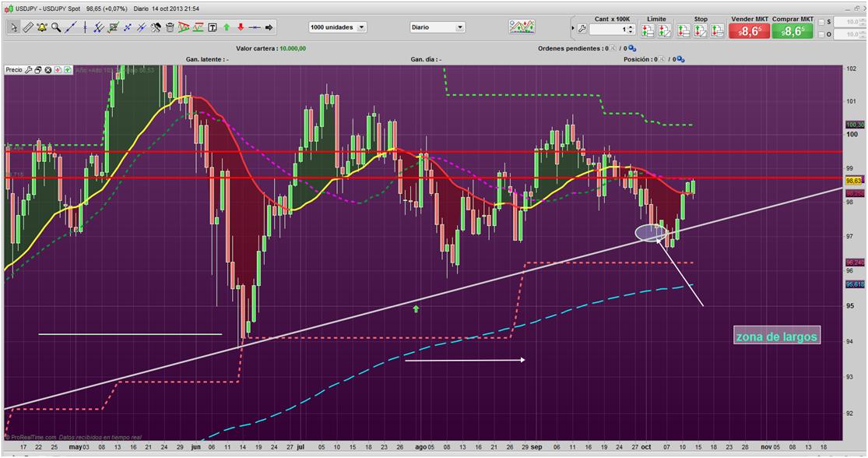868x458 pixels.
Task: Click the Comprar MKT buy button
Action: 792,31
